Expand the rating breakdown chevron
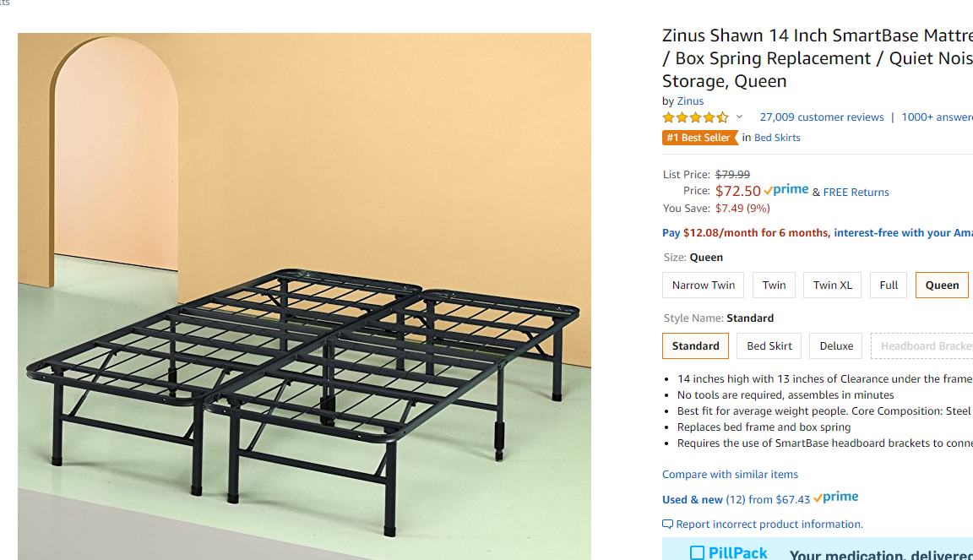This screenshot has width=973, height=560. (x=740, y=117)
